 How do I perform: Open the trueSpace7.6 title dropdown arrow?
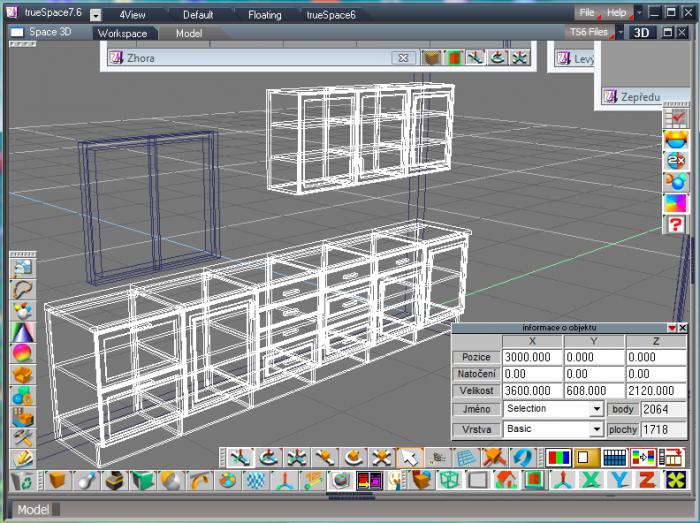click(x=95, y=15)
